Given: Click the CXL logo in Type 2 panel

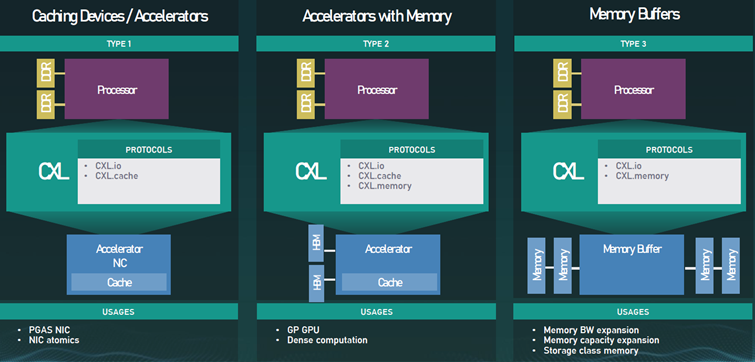Looking at the screenshot, I should click(x=311, y=171).
